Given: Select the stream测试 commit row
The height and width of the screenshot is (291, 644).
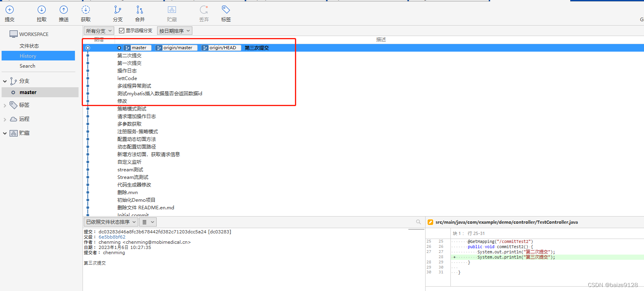Looking at the screenshot, I should click(x=363, y=170).
